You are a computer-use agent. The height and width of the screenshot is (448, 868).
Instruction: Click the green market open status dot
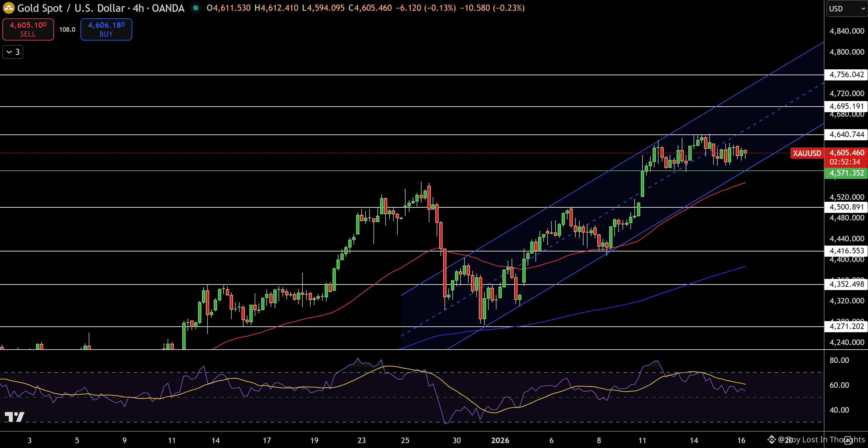195,8
